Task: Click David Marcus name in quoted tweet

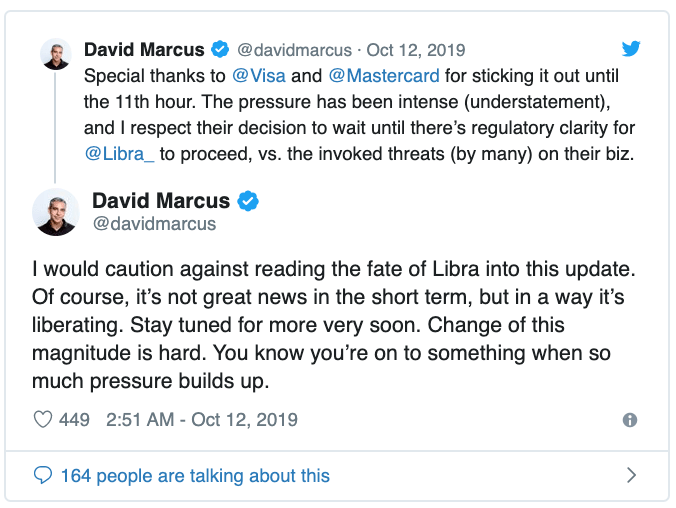Action: [144, 50]
